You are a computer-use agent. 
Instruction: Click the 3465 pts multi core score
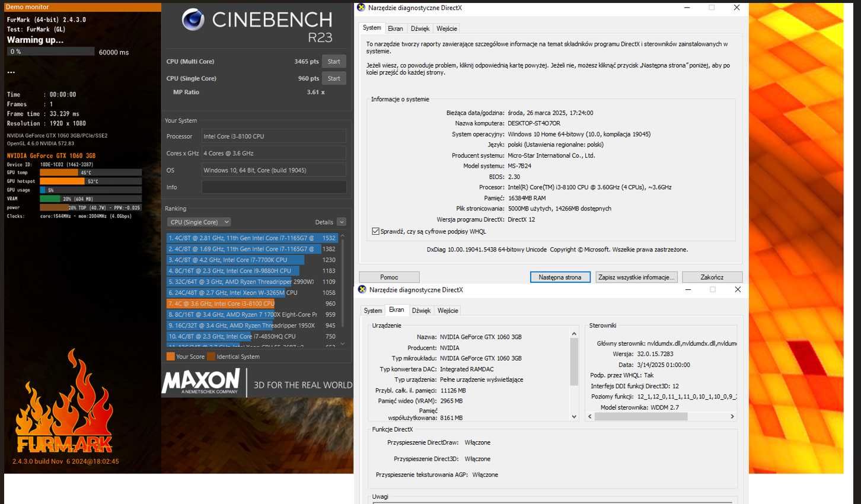(x=307, y=62)
